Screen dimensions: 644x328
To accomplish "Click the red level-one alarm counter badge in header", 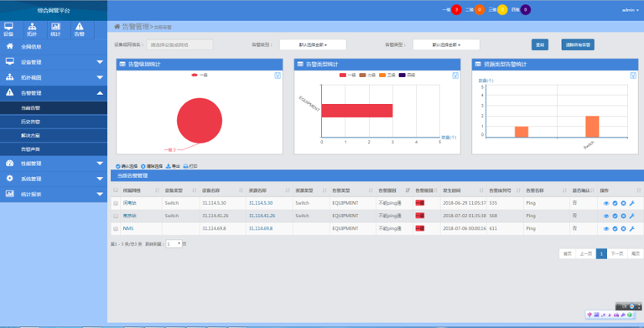I will coord(456,10).
